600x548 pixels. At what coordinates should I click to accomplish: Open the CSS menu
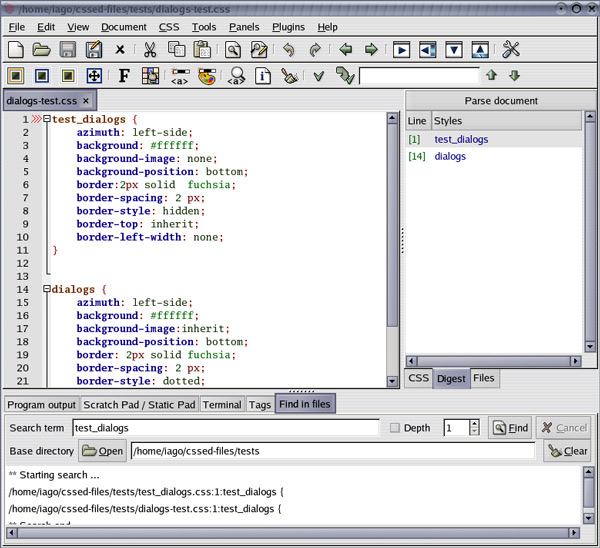pyautogui.click(x=169, y=27)
